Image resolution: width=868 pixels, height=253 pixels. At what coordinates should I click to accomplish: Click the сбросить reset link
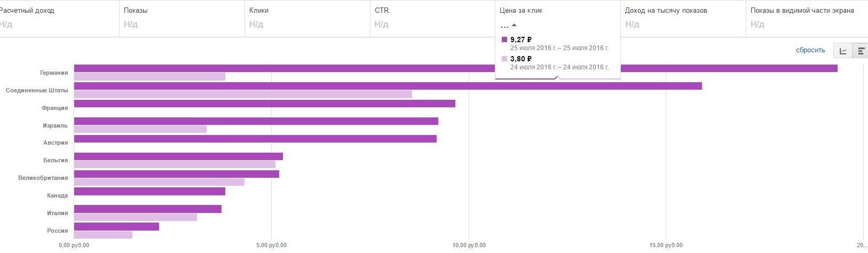810,50
